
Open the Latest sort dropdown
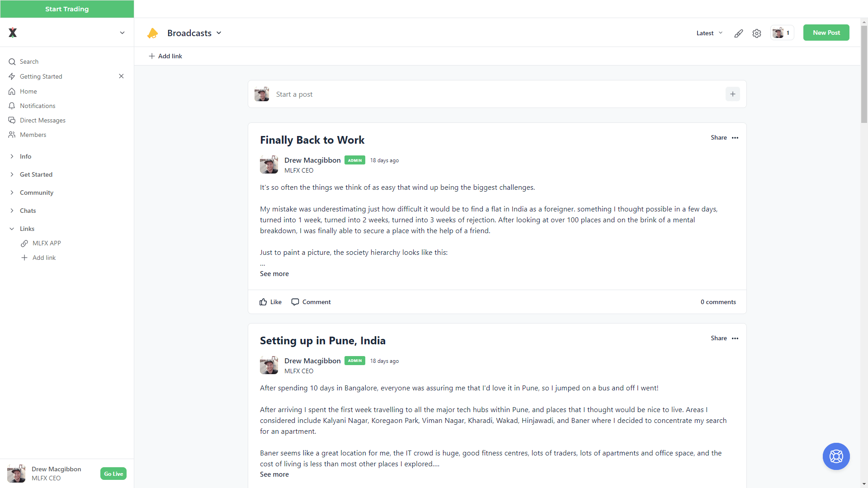(709, 33)
